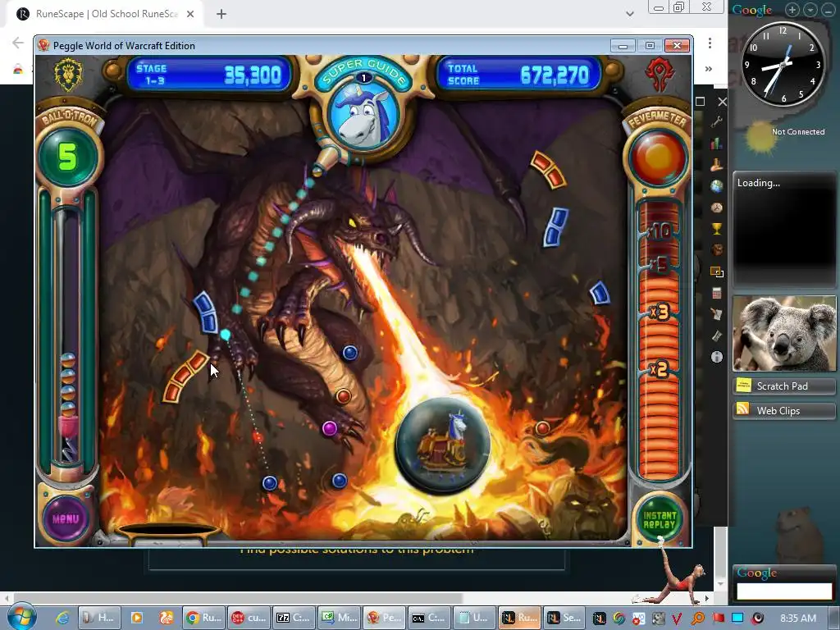Open RuneLite wrench configuration icon
Viewport: 840px width, 630px height.
(x=717, y=122)
